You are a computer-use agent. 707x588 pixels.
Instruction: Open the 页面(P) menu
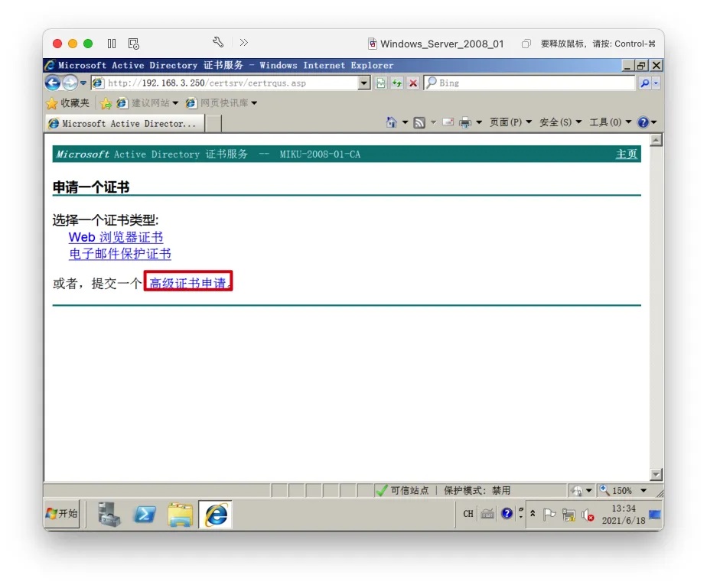[x=511, y=122]
